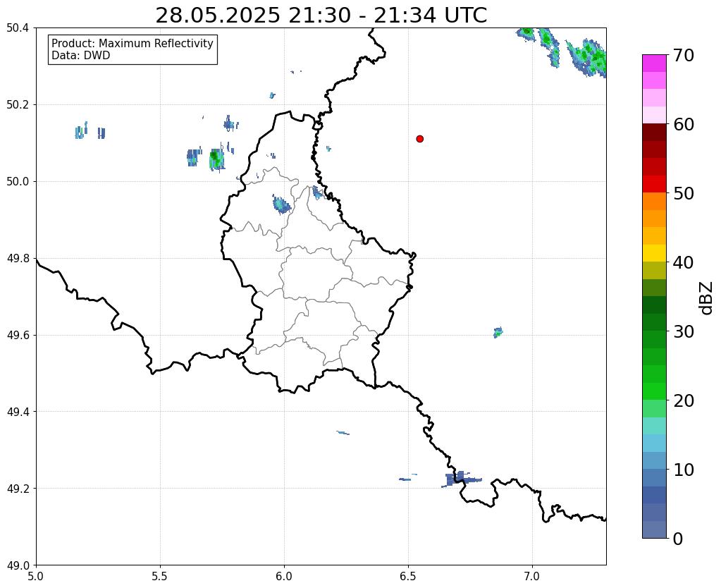Click the y-axis tick label '49.6'

click(x=18, y=335)
